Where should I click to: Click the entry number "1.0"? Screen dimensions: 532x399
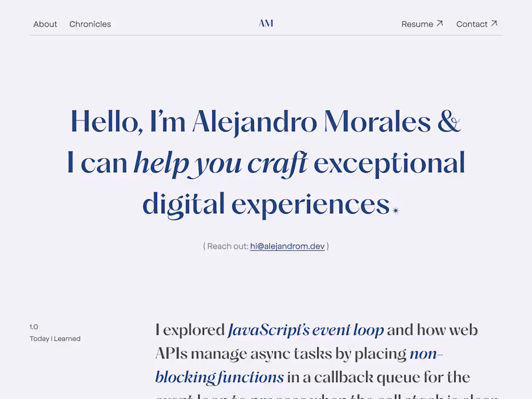point(34,326)
